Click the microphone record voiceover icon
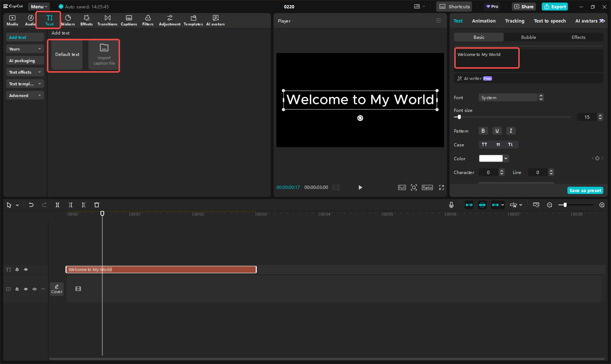This screenshot has height=364, width=611. click(451, 205)
